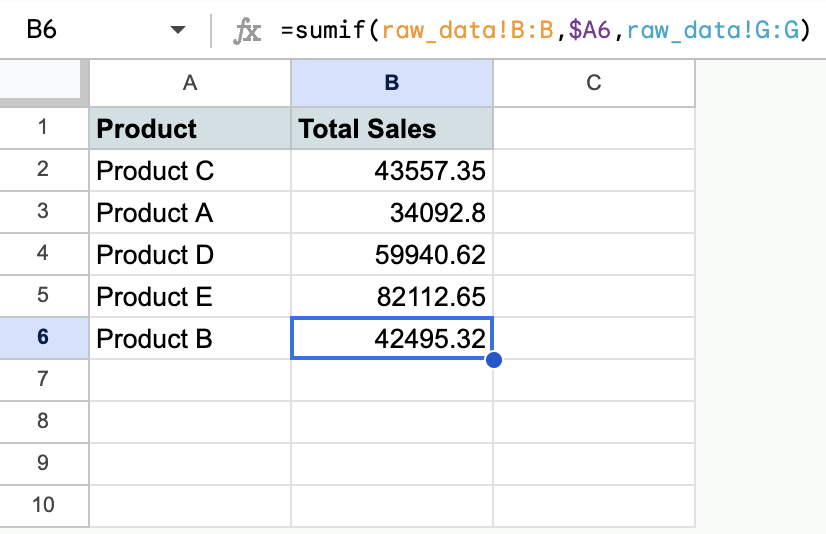
Task: Select the Product E cell
Action: coord(190,297)
